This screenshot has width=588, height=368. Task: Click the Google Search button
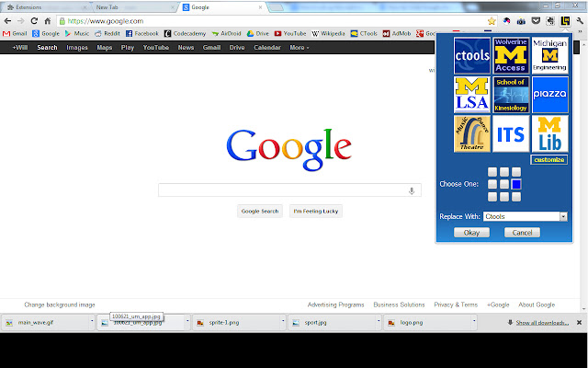(x=260, y=211)
